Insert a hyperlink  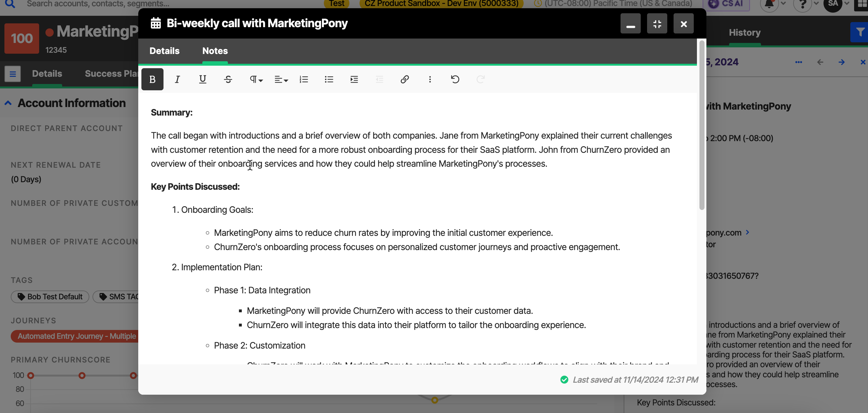click(x=404, y=79)
